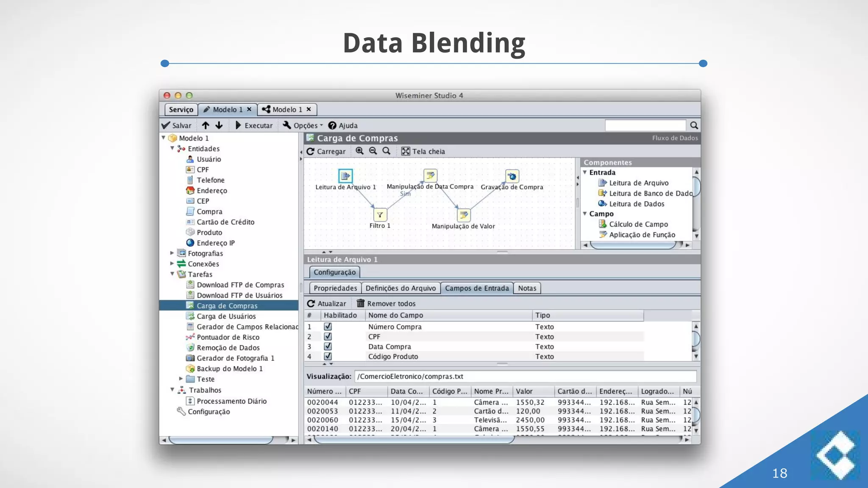The height and width of the screenshot is (488, 868).
Task: Open Pontuador de Risco task
Action: click(223, 337)
